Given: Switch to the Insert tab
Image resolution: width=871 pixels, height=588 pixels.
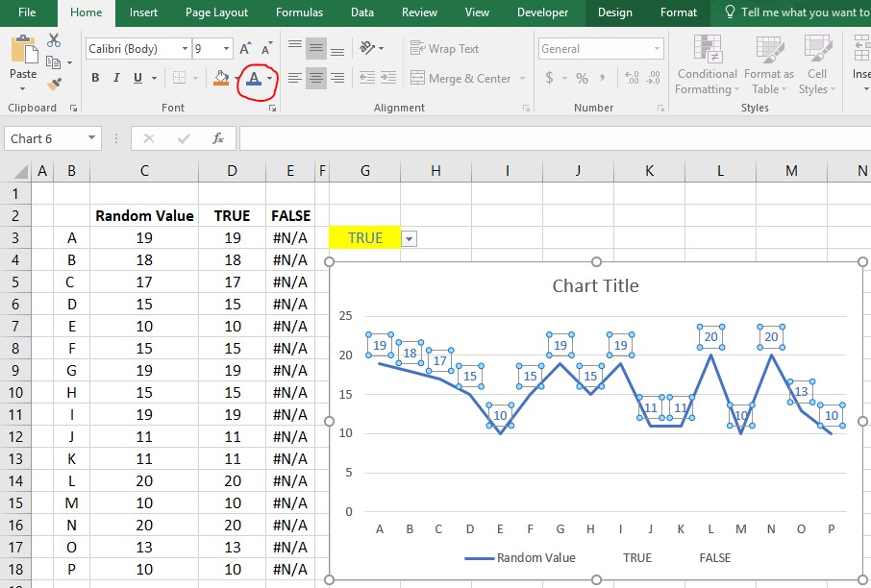Looking at the screenshot, I should tap(143, 12).
